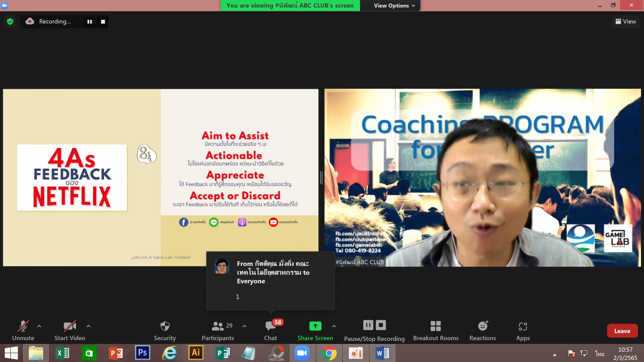Open Internet Explorer from taskbar
644x362 pixels.
(x=169, y=353)
